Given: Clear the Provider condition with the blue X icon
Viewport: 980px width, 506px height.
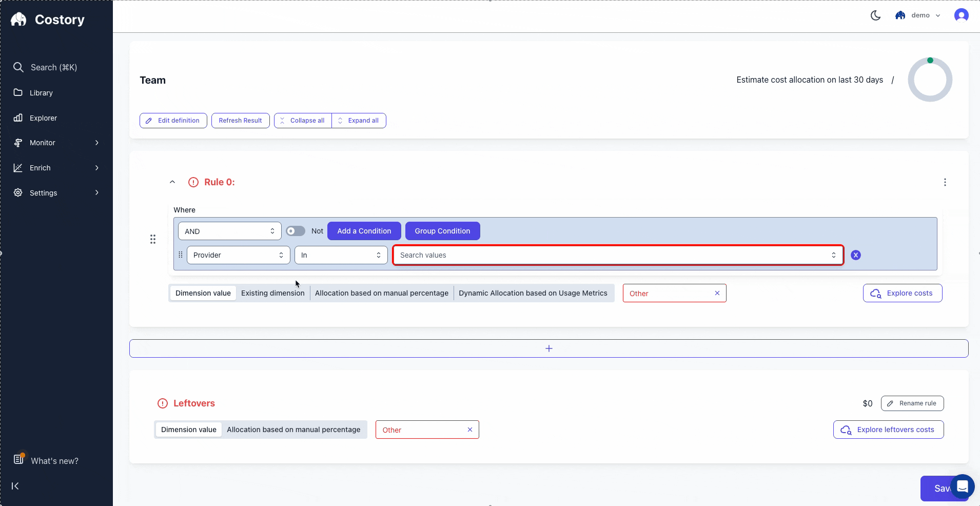Looking at the screenshot, I should [x=855, y=255].
